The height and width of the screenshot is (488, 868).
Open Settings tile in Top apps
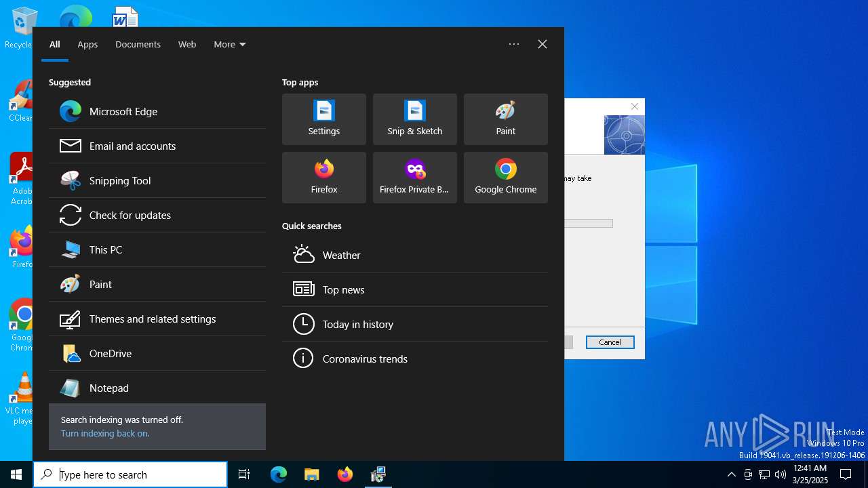(x=324, y=119)
